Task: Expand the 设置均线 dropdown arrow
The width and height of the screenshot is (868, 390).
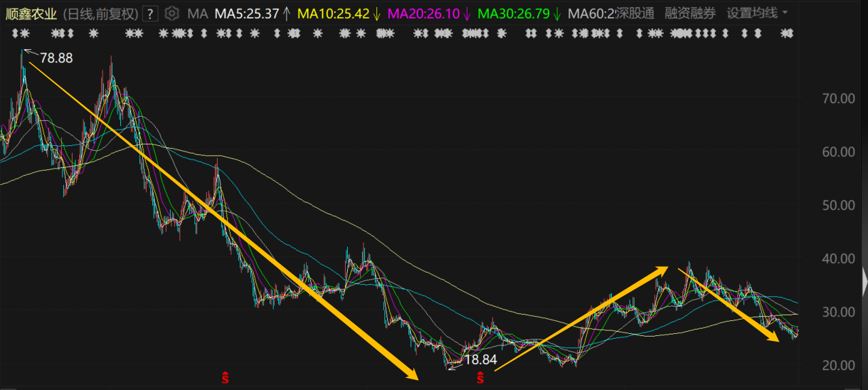Action: [x=785, y=13]
